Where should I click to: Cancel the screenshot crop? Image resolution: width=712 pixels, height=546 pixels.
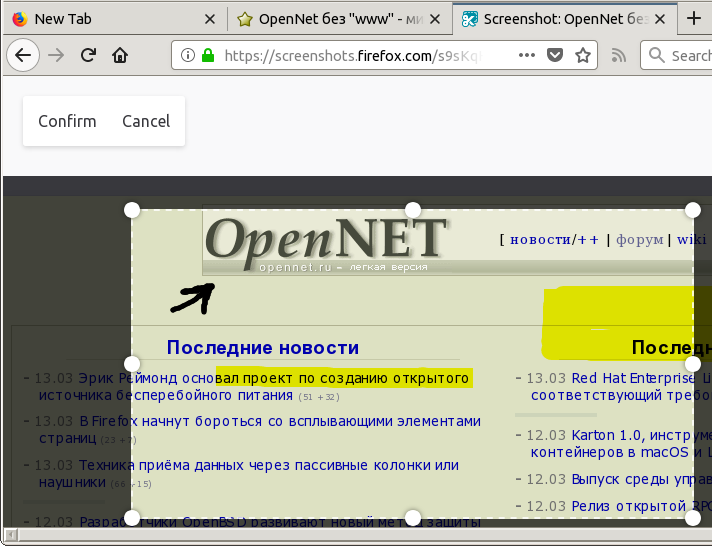[146, 121]
